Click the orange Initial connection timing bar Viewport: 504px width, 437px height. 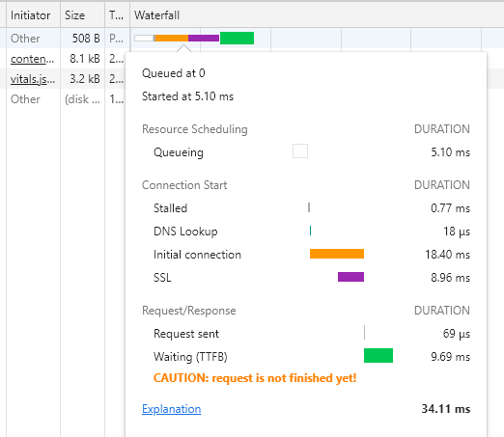337,254
